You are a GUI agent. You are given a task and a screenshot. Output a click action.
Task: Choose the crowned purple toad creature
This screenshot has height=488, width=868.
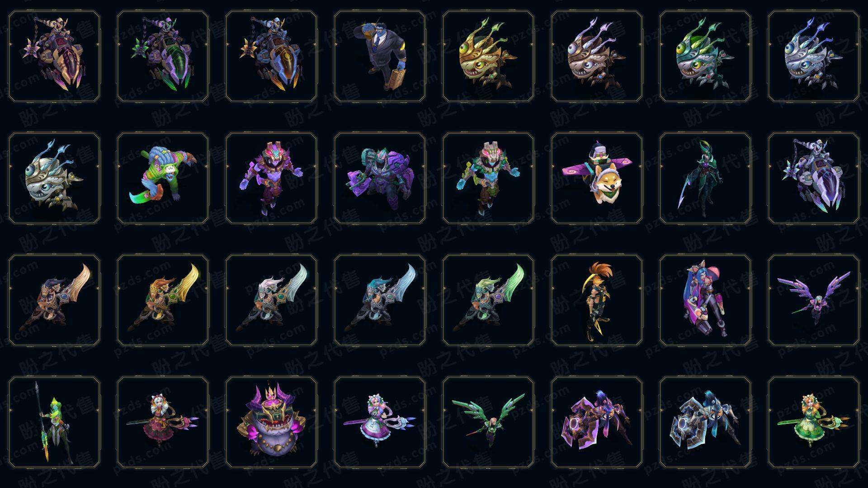(x=271, y=422)
